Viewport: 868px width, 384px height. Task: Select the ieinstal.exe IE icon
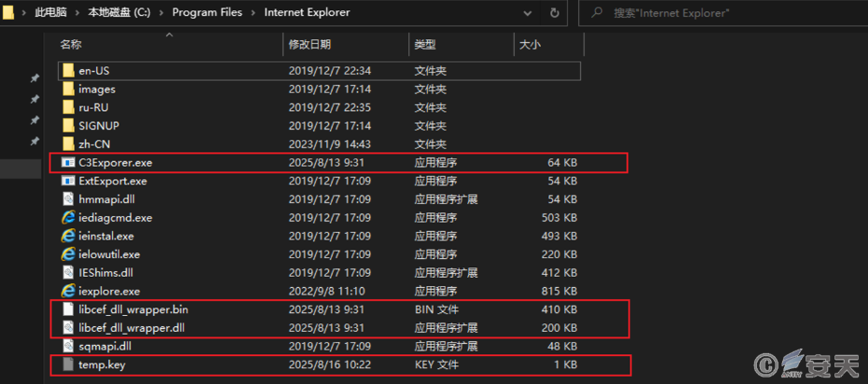click(x=68, y=236)
